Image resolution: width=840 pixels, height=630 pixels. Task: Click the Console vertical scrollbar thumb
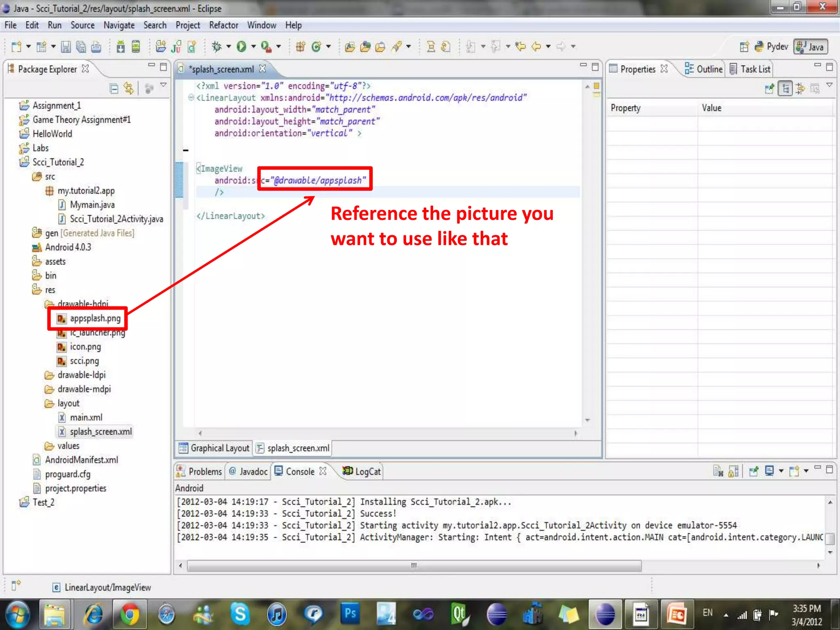click(830, 538)
